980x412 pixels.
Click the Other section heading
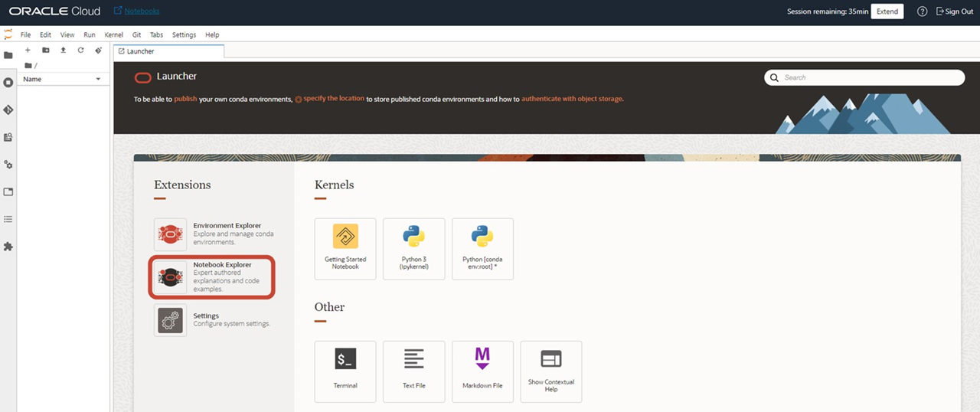[x=329, y=307]
